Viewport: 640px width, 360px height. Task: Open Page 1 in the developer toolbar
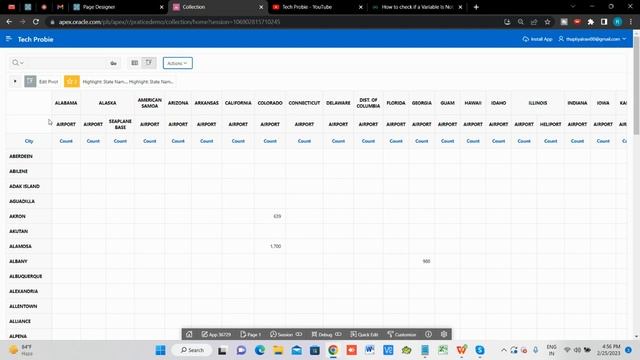click(x=251, y=334)
